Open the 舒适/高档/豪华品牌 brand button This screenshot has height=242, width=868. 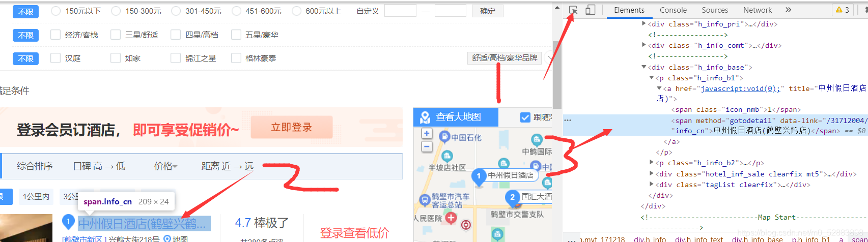point(505,58)
